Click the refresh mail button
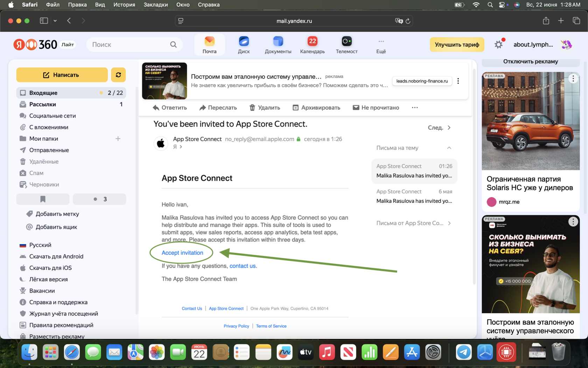The image size is (588, 368). 118,75
